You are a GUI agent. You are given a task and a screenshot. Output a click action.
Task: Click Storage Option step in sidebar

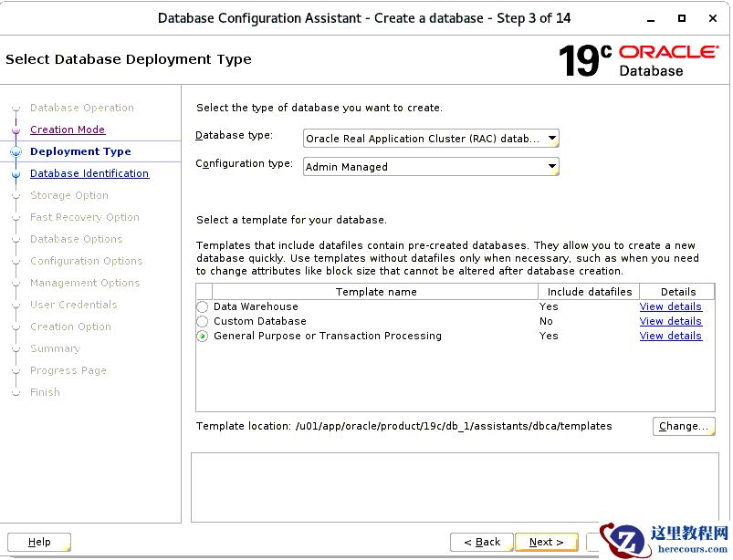pyautogui.click(x=69, y=195)
